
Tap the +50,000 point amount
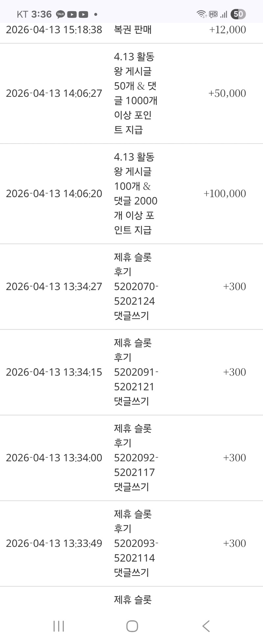pos(227,94)
